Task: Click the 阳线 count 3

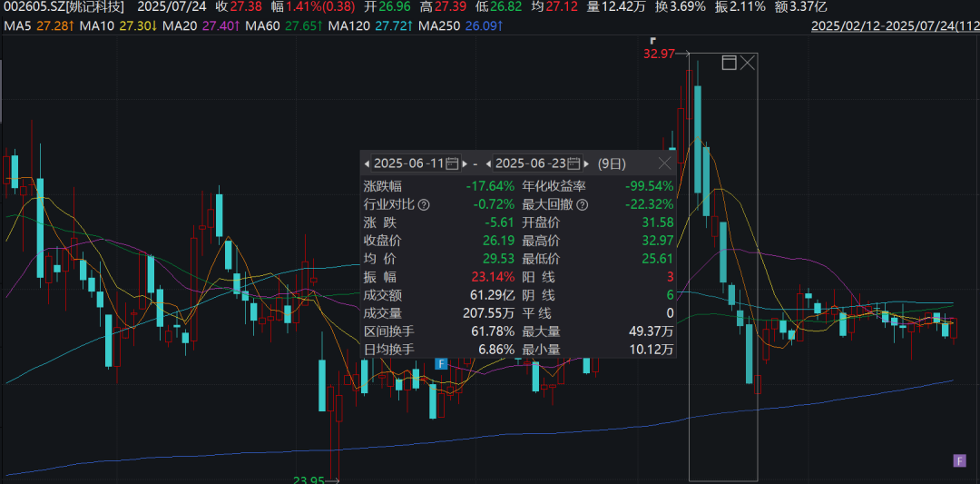Action: (671, 277)
